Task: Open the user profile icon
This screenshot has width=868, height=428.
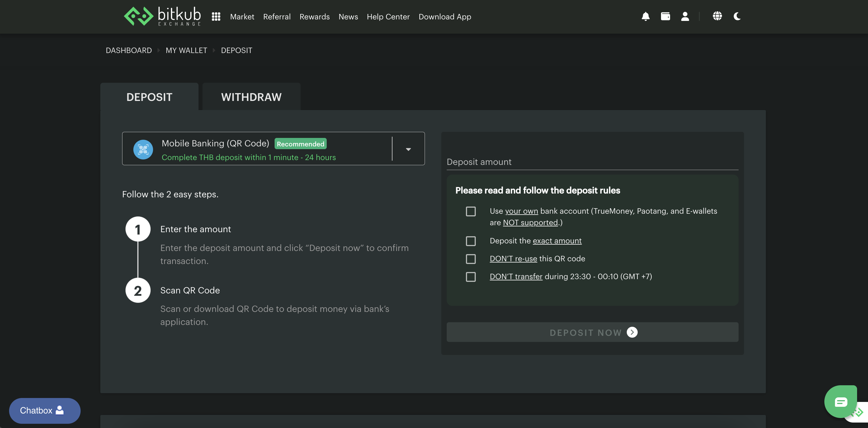Action: click(x=685, y=16)
